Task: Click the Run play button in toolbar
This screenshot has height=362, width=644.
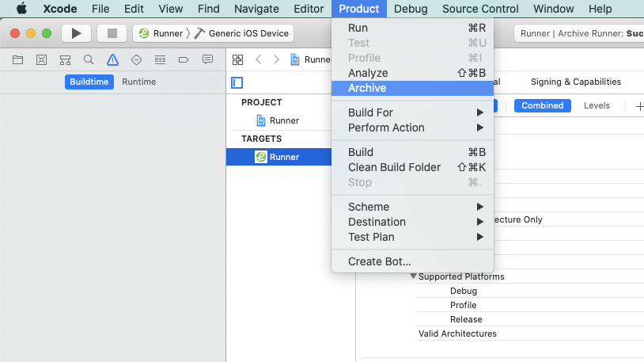Action: 77,33
